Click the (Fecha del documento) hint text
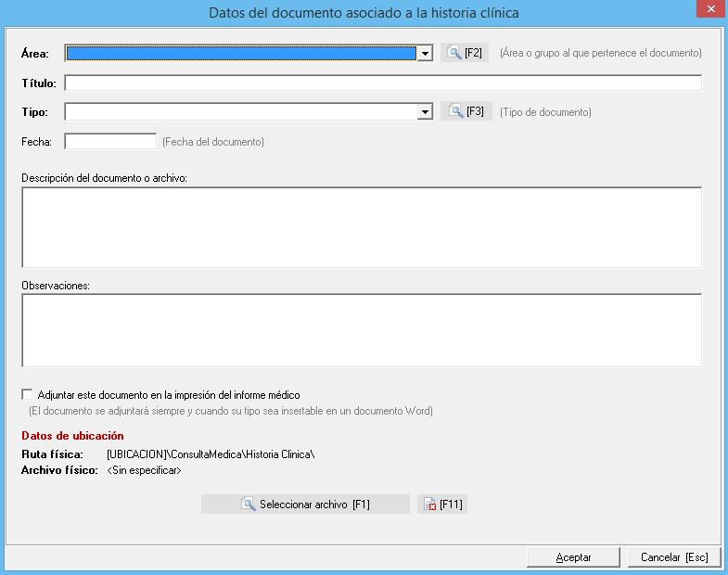Viewport: 728px width, 575px height. tap(213, 142)
